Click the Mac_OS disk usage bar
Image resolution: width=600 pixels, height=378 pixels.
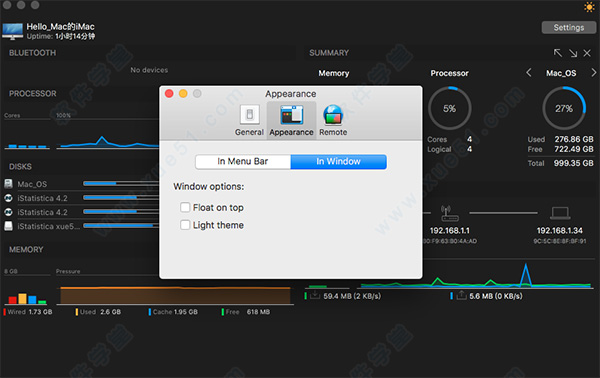121,184
